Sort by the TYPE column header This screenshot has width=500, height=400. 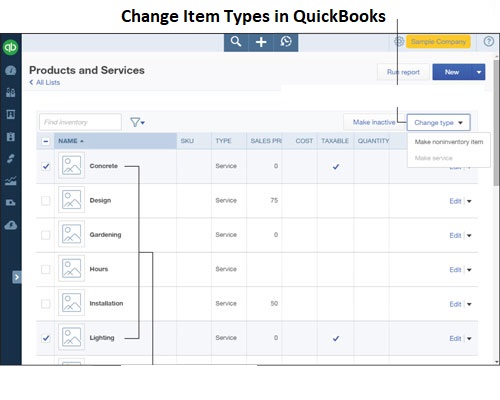coord(223,141)
